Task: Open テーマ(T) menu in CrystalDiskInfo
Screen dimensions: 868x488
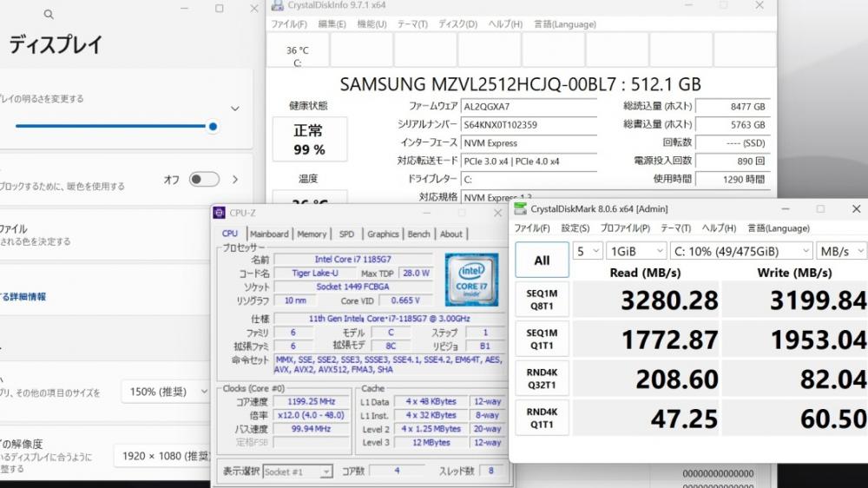Action: click(x=412, y=24)
